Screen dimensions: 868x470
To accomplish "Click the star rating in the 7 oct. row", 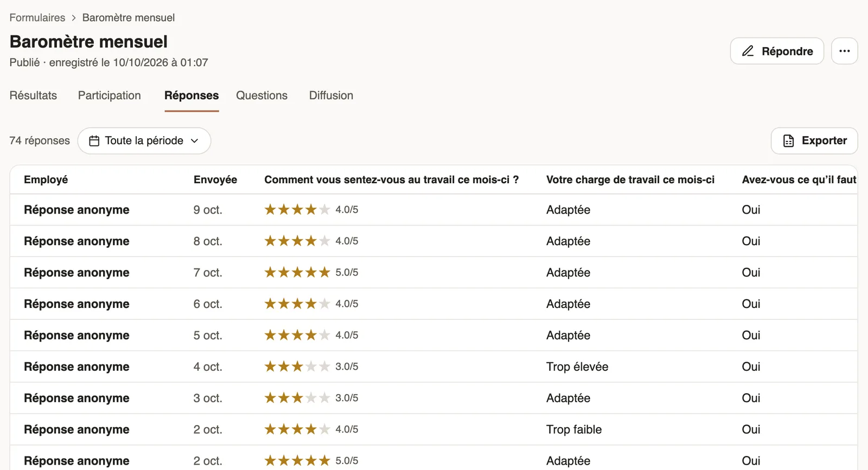I will (297, 272).
